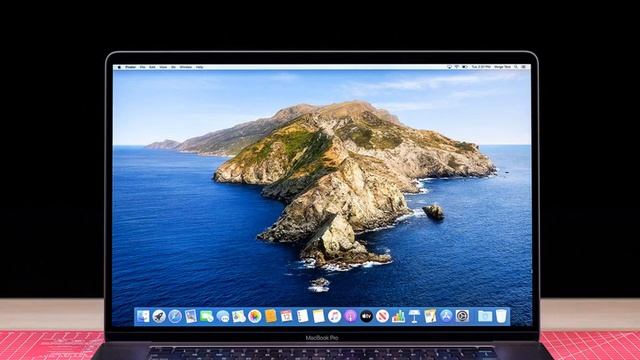Viewport: 640px width, 360px height.
Task: Open Notes yellow notepad icon in Dock
Action: (x=318, y=316)
